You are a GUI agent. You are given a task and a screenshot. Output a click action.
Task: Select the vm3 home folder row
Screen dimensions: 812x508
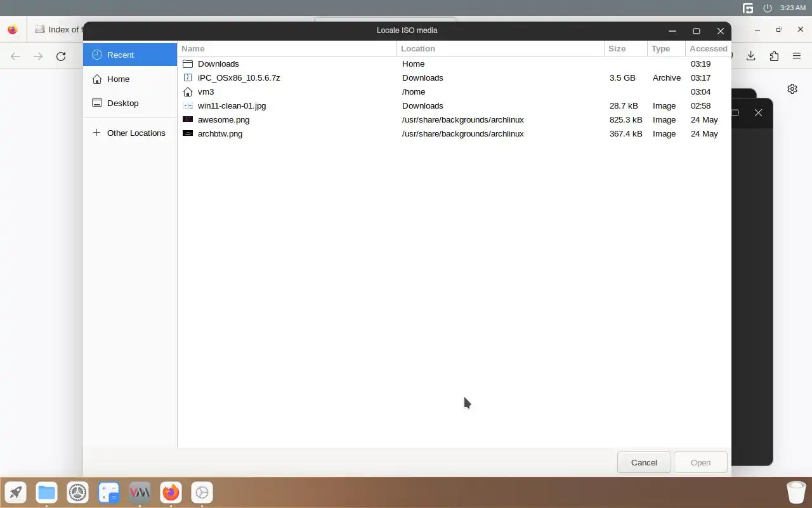pos(454,91)
